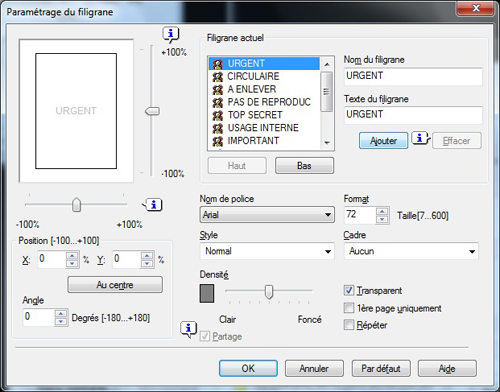Image resolution: width=500 pixels, height=392 pixels.
Task: Select A ENLEVER text in the watermark list
Action: coord(252,89)
